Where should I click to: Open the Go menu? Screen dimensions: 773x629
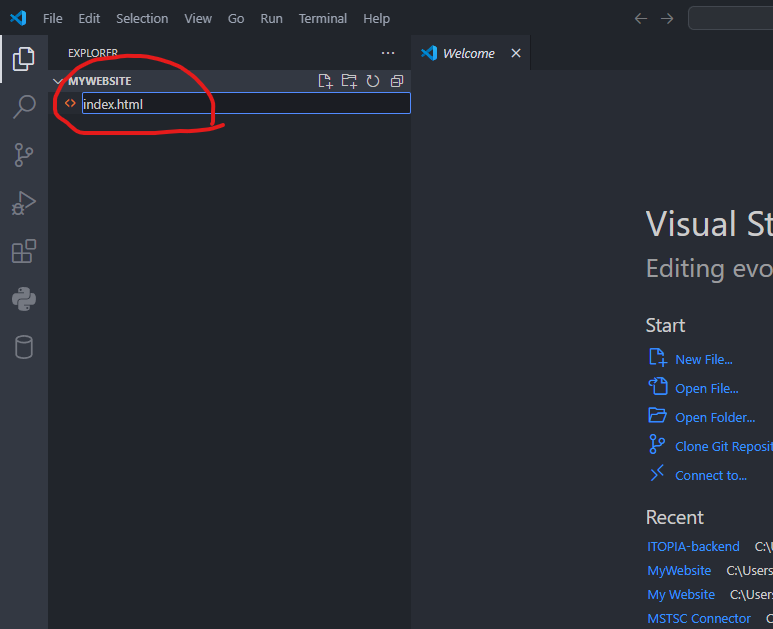[x=236, y=19]
